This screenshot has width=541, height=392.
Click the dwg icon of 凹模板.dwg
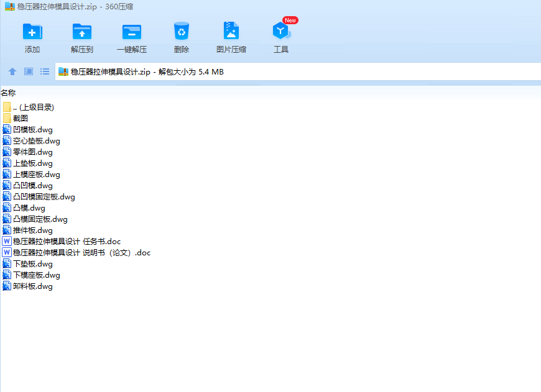[7, 130]
